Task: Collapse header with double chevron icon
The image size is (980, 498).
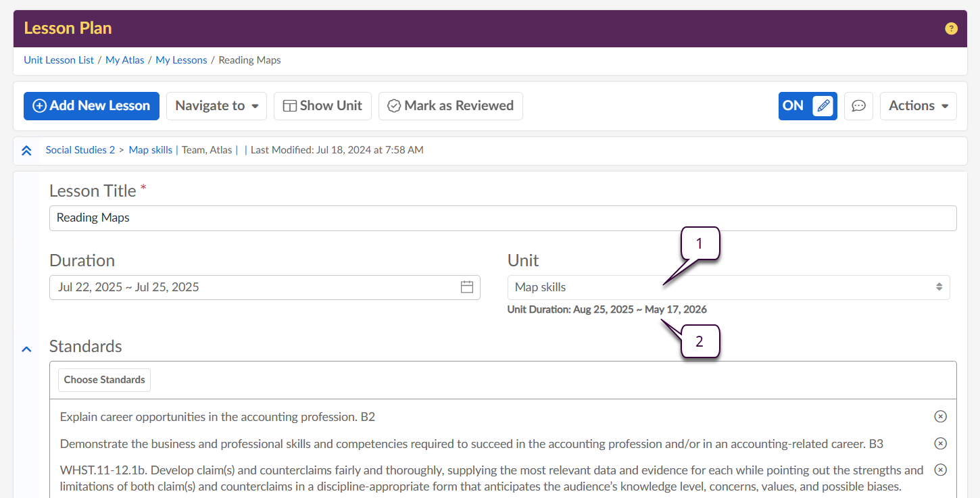Action: click(26, 151)
